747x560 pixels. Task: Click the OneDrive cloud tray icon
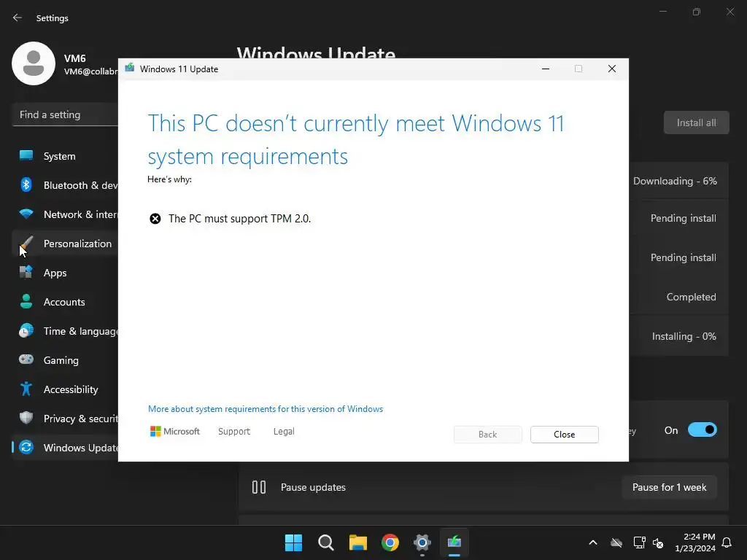(x=616, y=542)
